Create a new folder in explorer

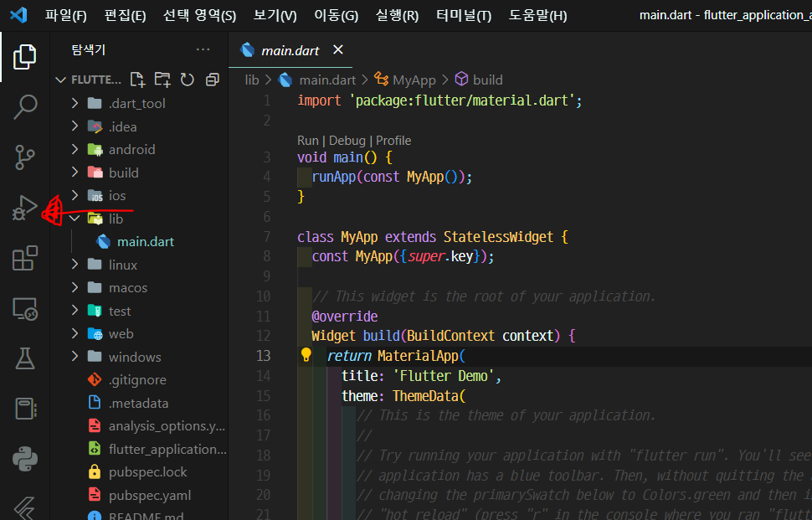point(162,80)
